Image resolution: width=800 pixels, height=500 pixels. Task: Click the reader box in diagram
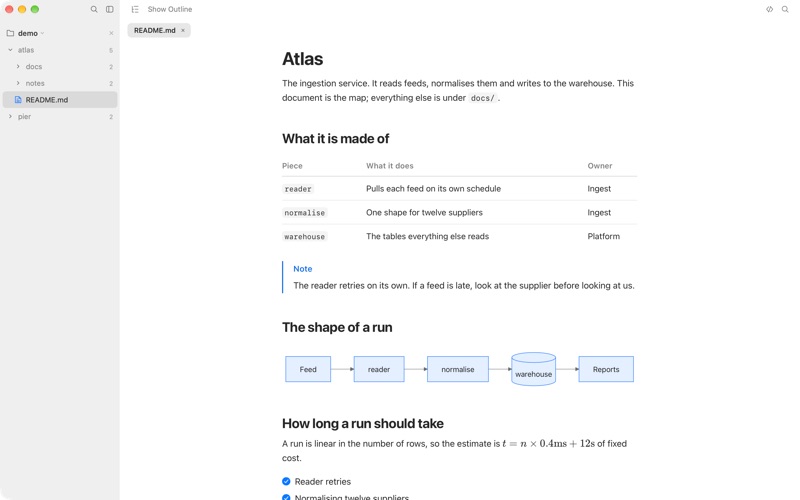coord(379,369)
